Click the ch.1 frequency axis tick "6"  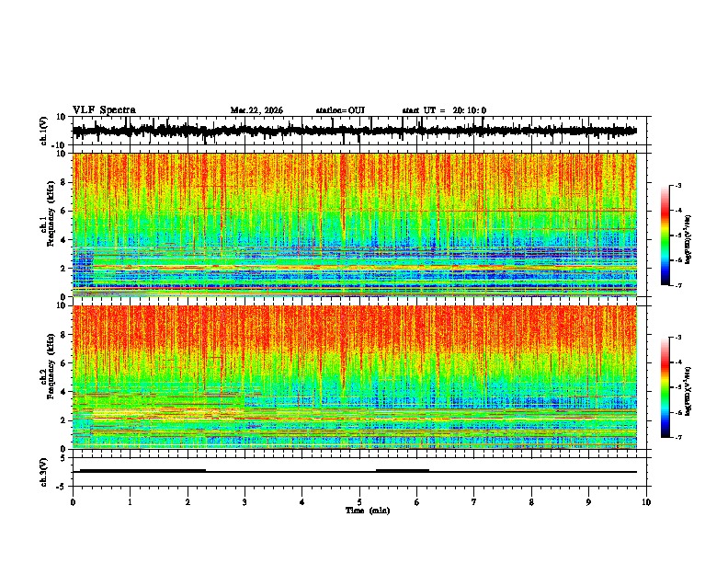point(63,211)
